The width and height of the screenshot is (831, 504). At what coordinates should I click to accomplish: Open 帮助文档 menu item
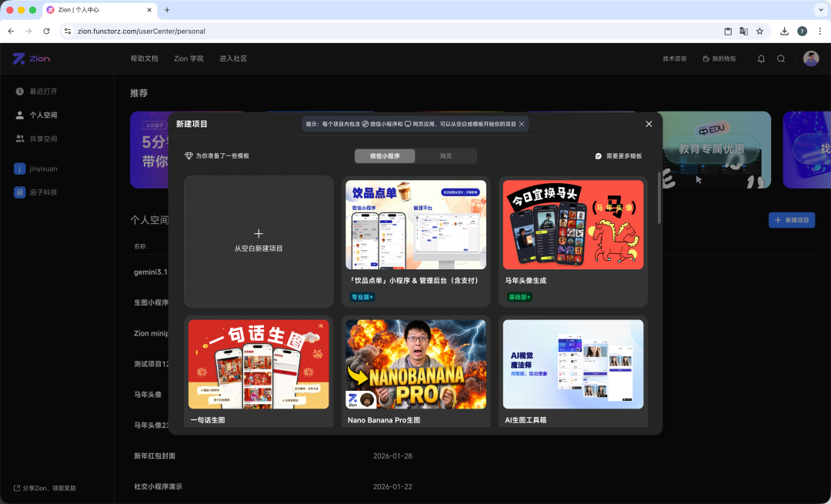tap(144, 58)
